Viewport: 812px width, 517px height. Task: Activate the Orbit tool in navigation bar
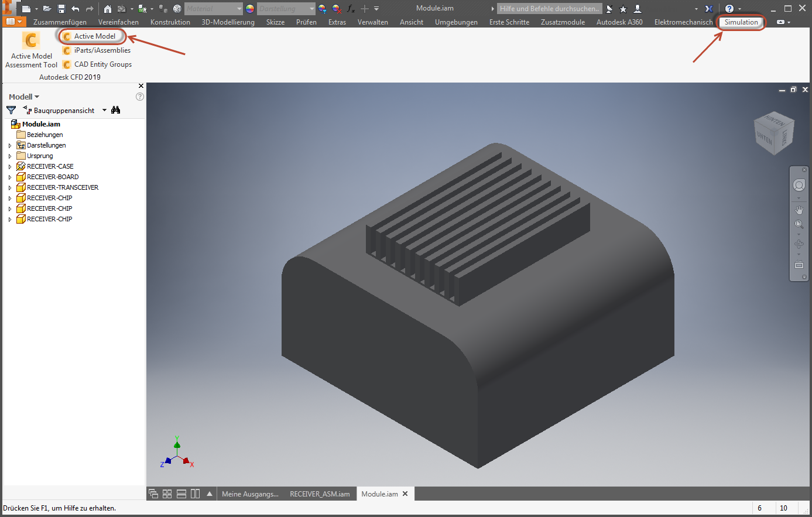pyautogui.click(x=799, y=244)
